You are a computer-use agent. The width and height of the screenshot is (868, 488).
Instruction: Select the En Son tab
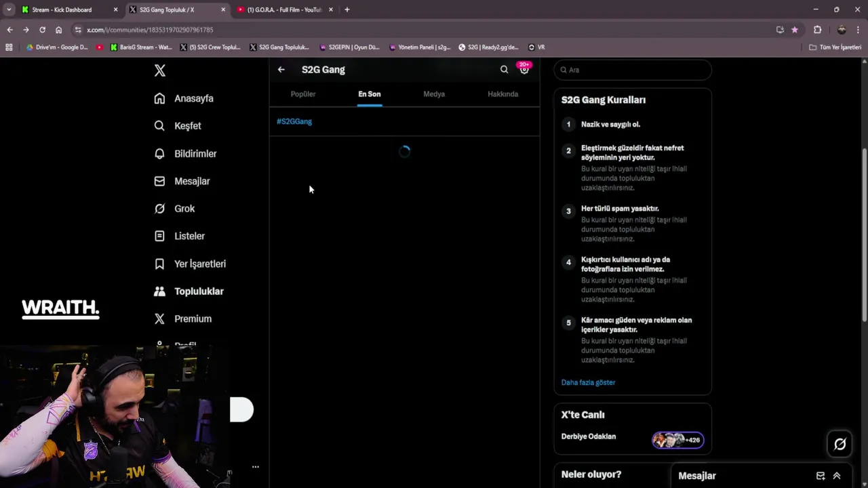[370, 94]
